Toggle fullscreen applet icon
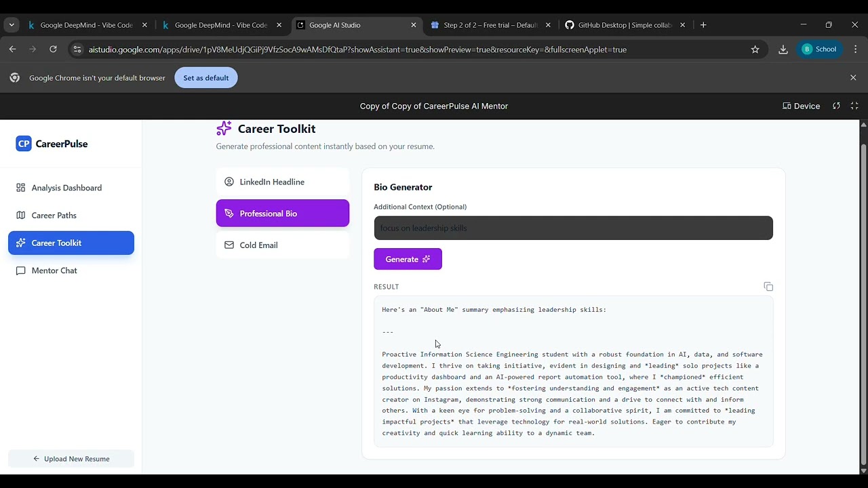The height and width of the screenshot is (488, 868). point(854,106)
